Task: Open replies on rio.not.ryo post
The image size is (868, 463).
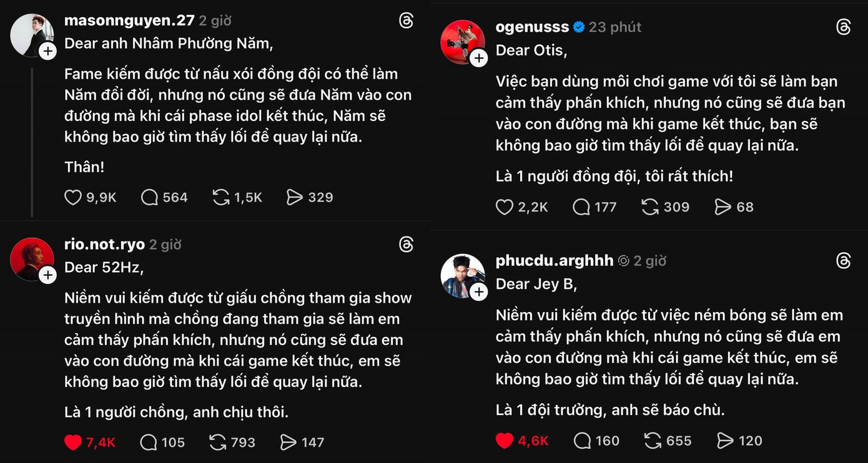Action: pyautogui.click(x=149, y=442)
